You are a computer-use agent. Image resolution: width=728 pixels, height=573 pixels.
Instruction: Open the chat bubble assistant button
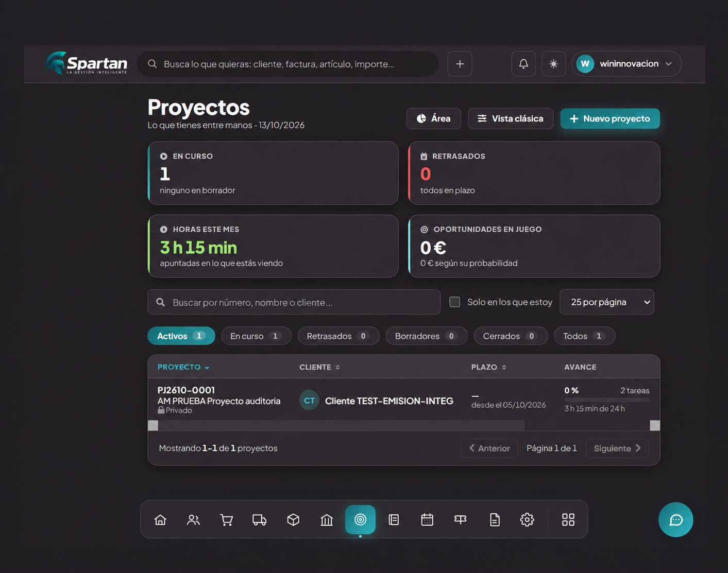tap(676, 519)
